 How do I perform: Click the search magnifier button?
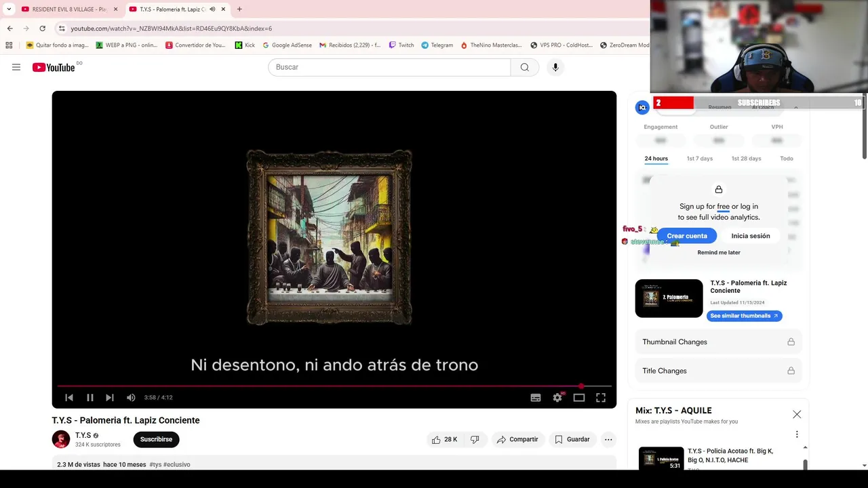[525, 67]
